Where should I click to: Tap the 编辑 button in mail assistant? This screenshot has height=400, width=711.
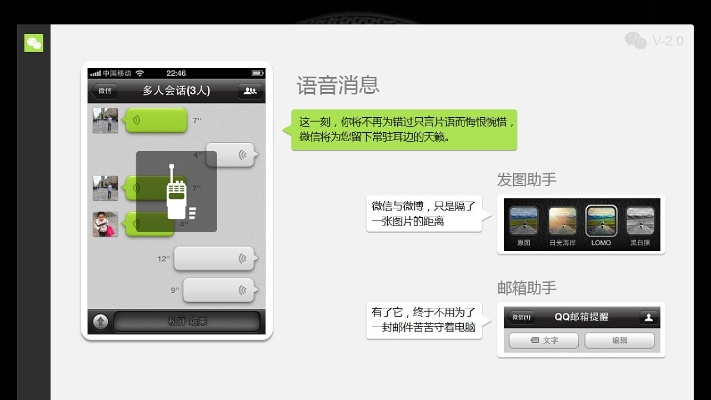pos(619,340)
